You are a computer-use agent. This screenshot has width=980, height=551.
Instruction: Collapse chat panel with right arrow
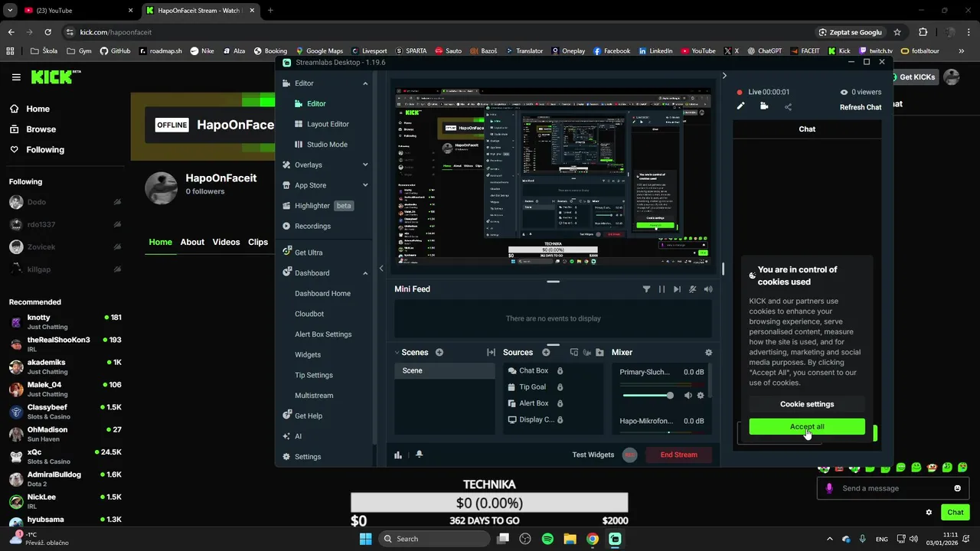(724, 76)
